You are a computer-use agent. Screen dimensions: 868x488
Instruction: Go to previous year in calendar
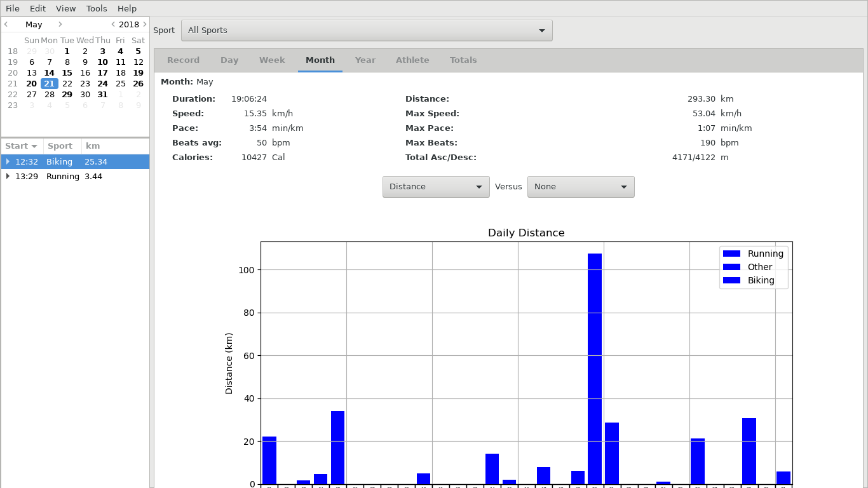(113, 24)
